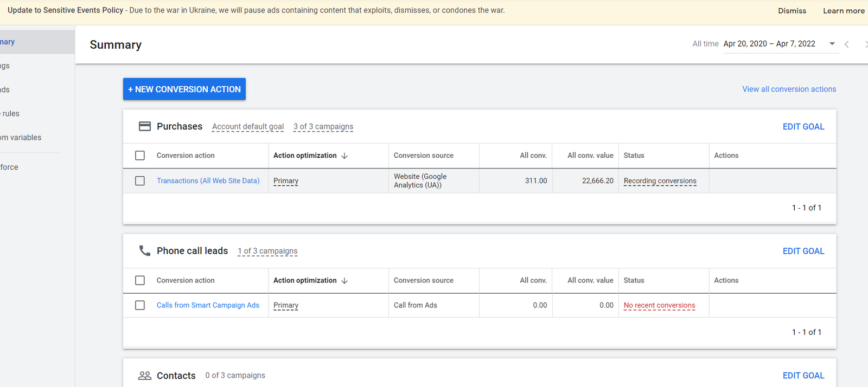868x387 pixels.
Task: Open View all conversion actions link
Action: (789, 89)
